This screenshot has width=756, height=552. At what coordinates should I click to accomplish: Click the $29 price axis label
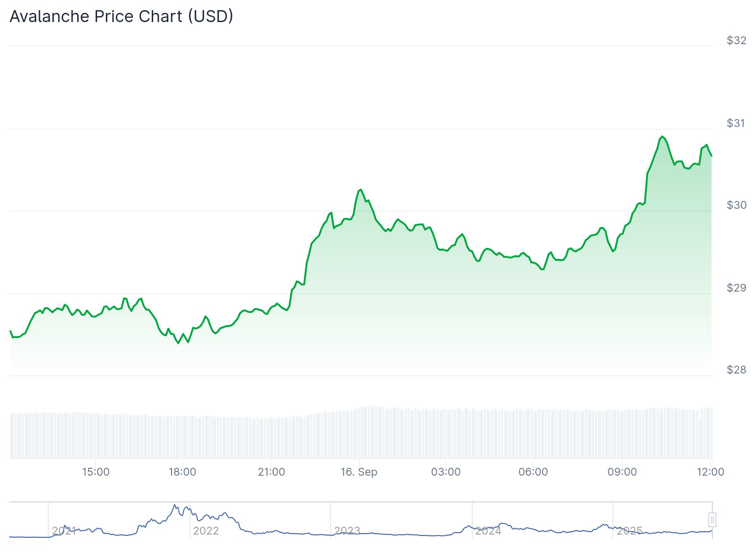tap(736, 288)
